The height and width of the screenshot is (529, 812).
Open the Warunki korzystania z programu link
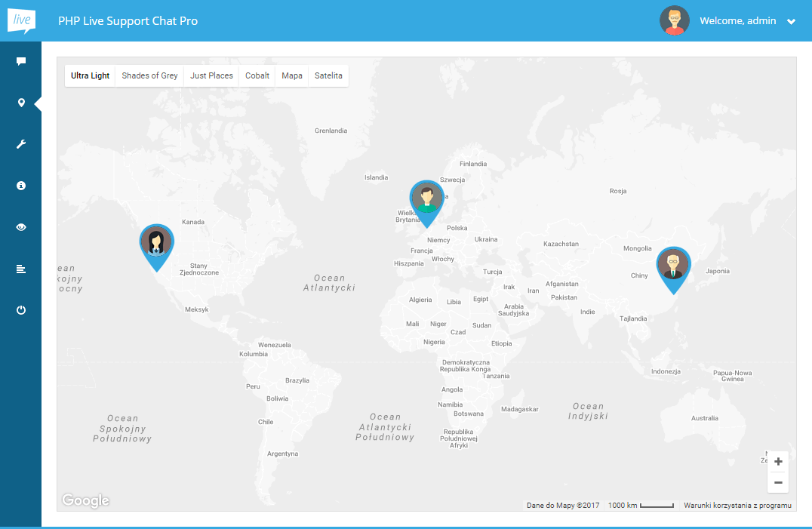tap(737, 505)
